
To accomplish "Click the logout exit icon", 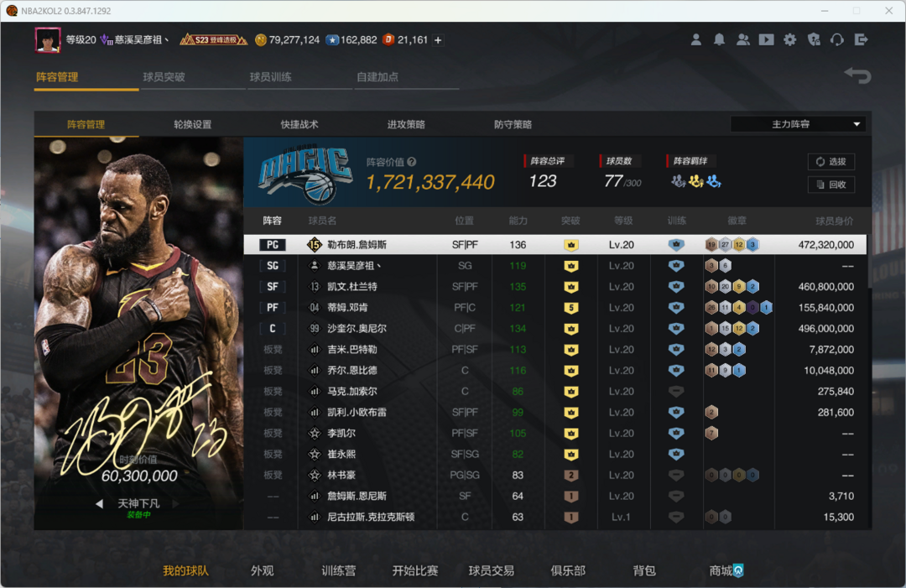I will click(x=861, y=40).
